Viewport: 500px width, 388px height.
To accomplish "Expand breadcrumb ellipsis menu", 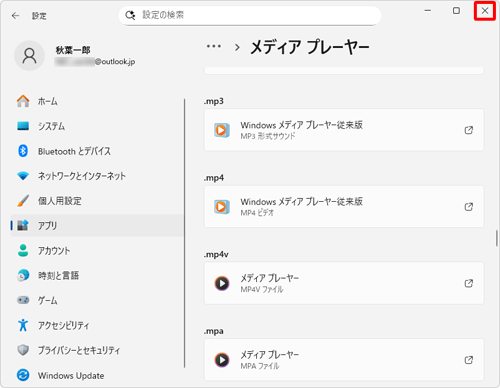I will pos(214,46).
